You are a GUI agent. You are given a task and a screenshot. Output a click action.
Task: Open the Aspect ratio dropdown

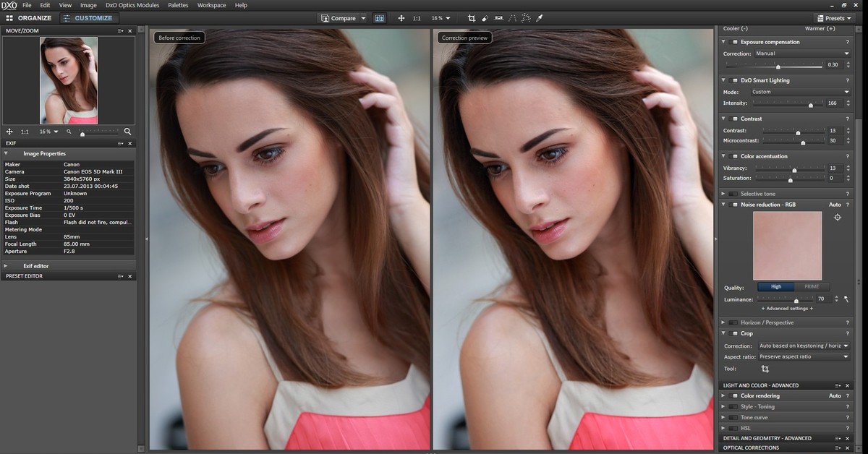tap(804, 356)
